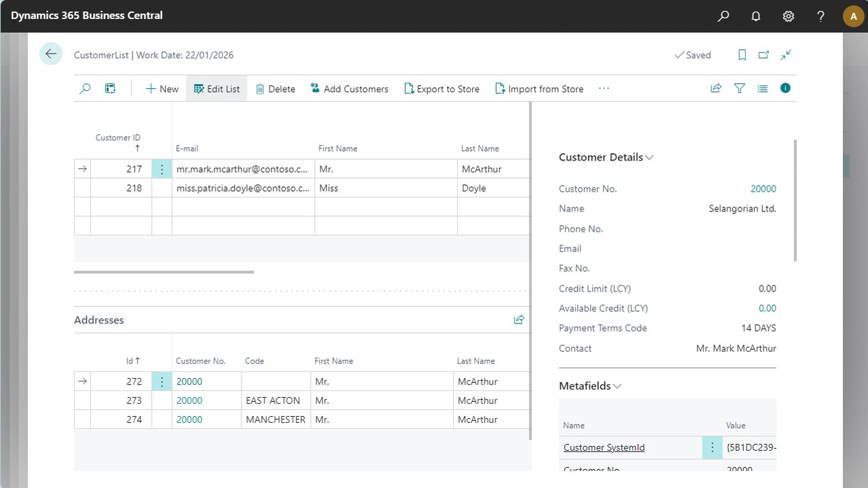Click Export to Store
The image size is (868, 488).
click(x=441, y=89)
